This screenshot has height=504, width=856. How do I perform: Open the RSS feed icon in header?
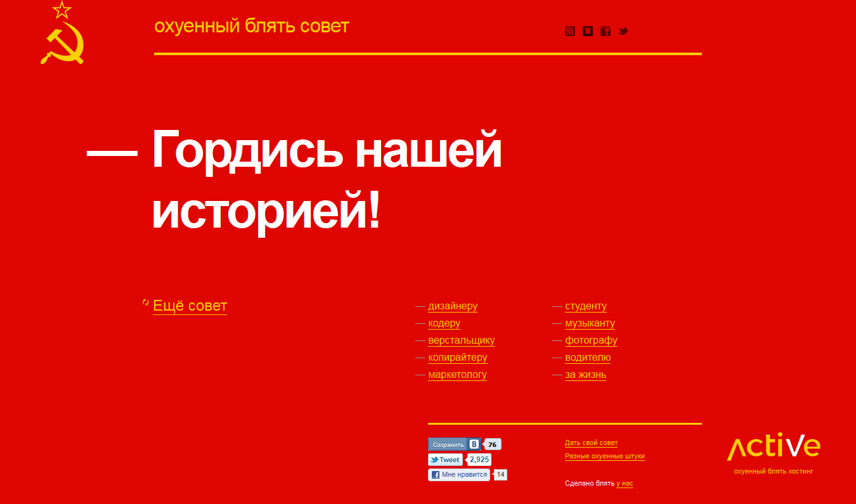point(570,31)
